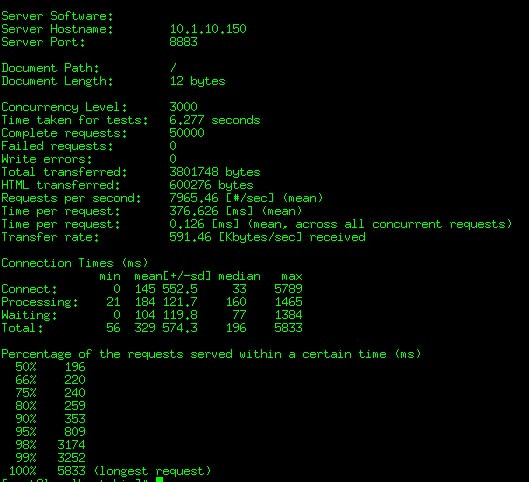This screenshot has width=529, height=482.
Task: Click the Document Length 12 bytes value
Action: [x=197, y=81]
